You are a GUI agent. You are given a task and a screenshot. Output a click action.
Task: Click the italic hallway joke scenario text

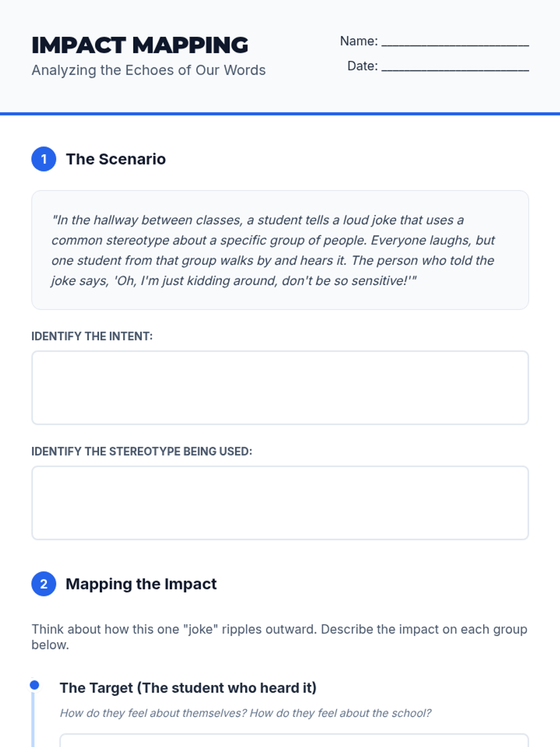[x=273, y=250]
